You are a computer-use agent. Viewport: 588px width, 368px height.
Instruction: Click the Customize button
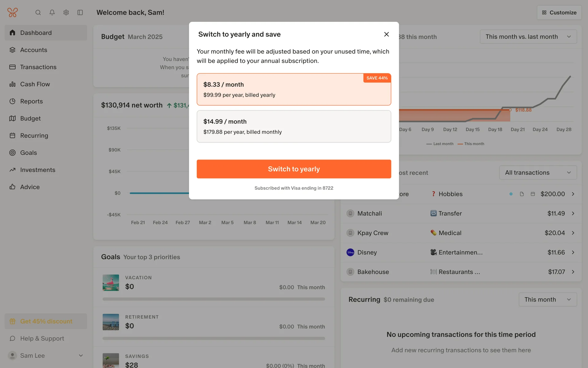pyautogui.click(x=559, y=13)
